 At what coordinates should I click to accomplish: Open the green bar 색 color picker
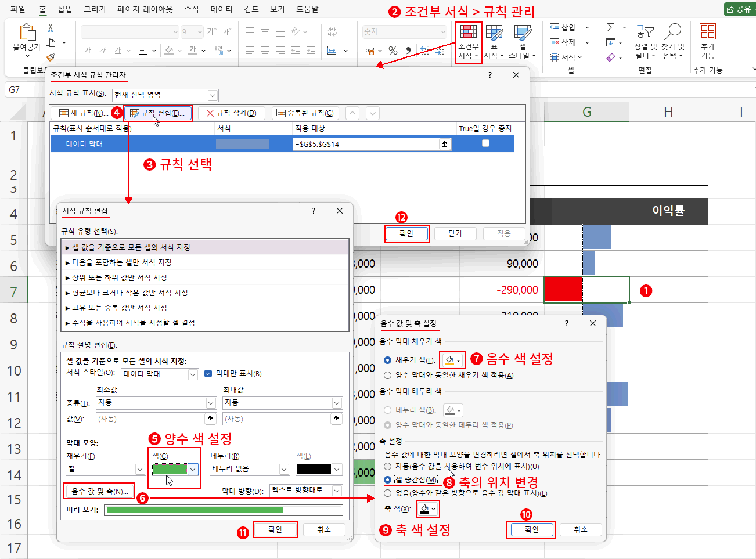click(x=175, y=469)
